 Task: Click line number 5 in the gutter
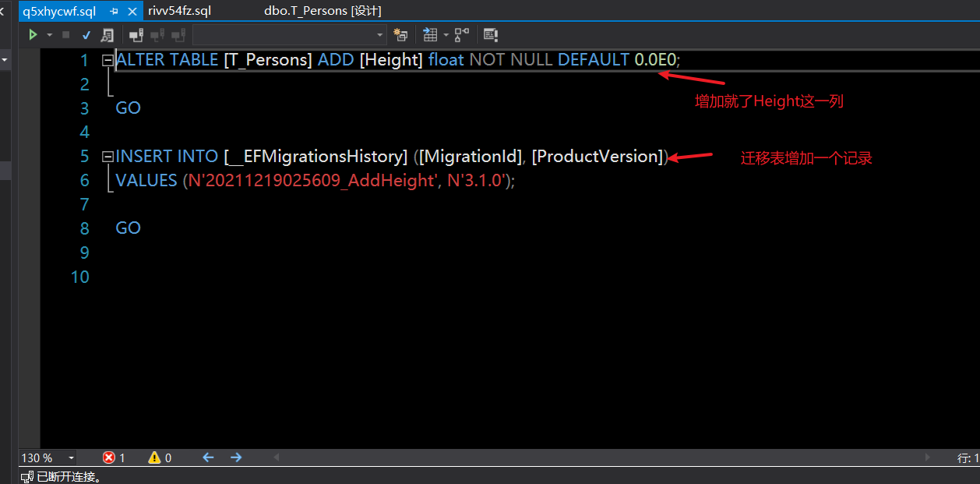[84, 157]
